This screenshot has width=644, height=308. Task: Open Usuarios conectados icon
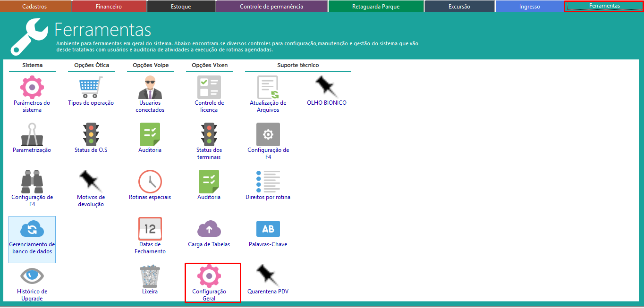pos(150,87)
